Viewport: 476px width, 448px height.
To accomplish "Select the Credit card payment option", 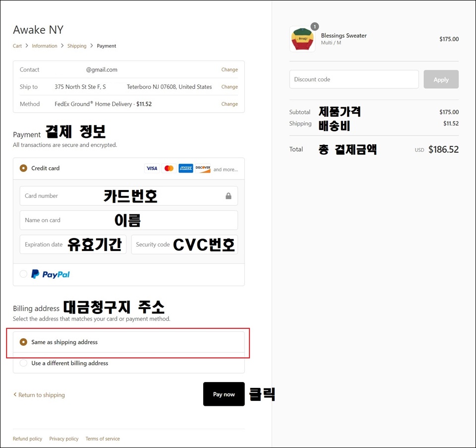I will pos(23,168).
